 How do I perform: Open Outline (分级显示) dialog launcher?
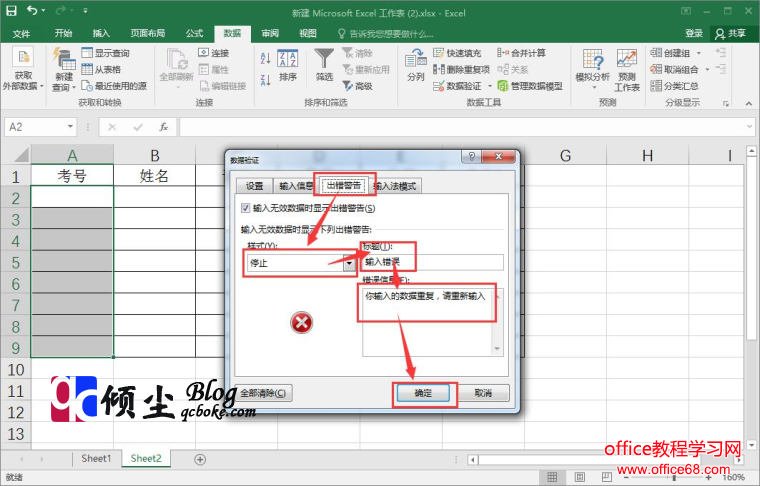[x=726, y=103]
